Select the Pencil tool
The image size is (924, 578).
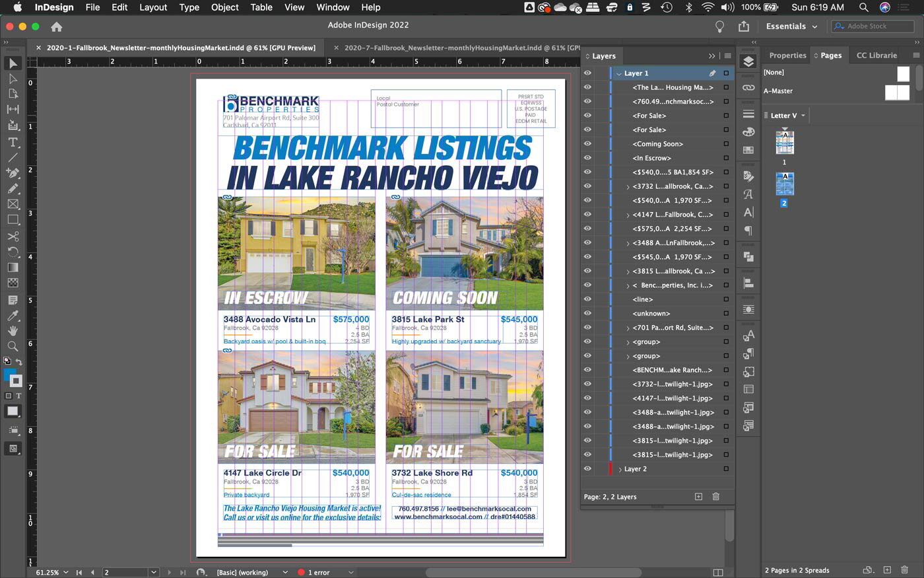[x=13, y=188]
